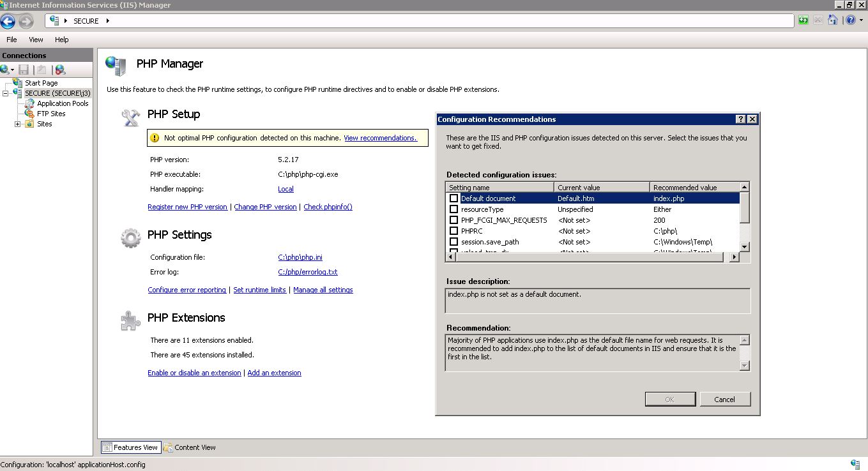Image resolution: width=868 pixels, height=471 pixels.
Task: Open the File menu
Action: [x=11, y=40]
